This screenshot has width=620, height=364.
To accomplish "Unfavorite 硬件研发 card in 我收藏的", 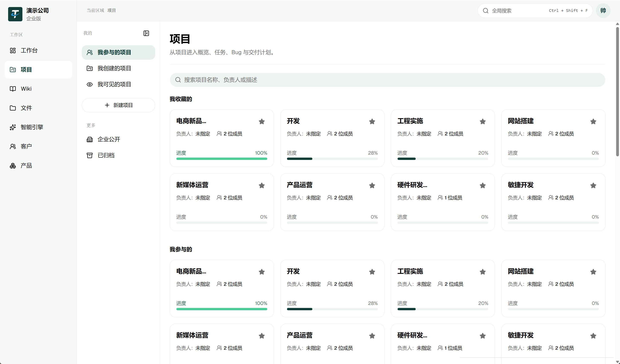I will pos(483,185).
